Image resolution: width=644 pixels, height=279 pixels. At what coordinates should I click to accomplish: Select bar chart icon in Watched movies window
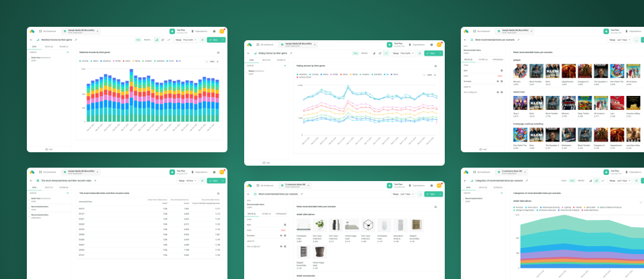pos(157,40)
